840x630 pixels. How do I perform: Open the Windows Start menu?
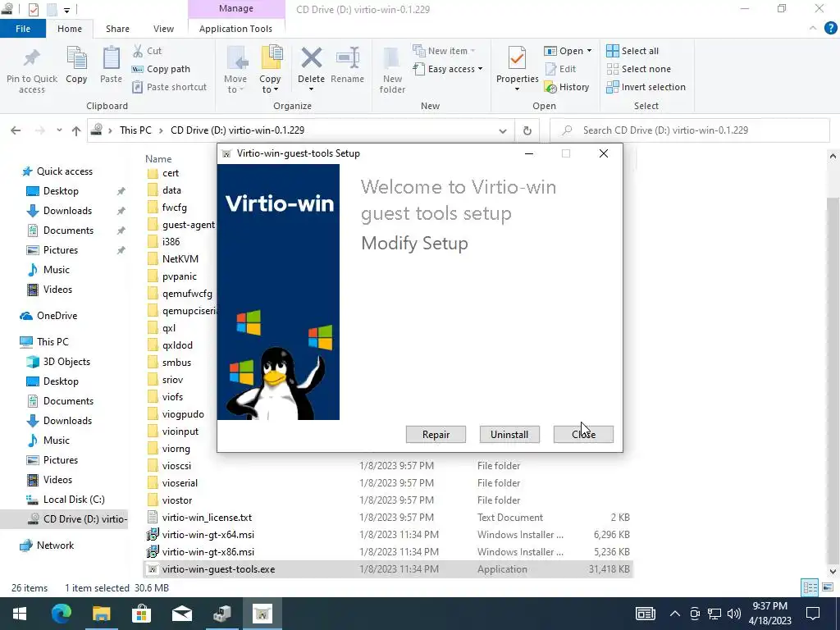20,614
